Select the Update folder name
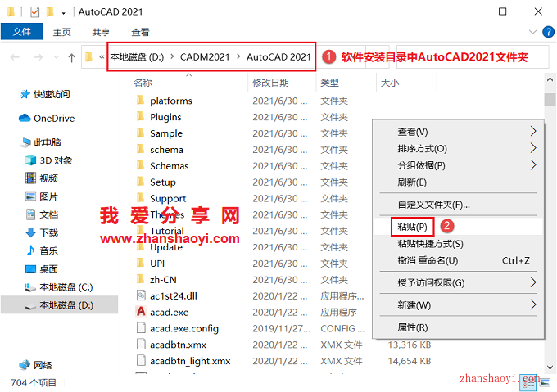 pos(166,248)
